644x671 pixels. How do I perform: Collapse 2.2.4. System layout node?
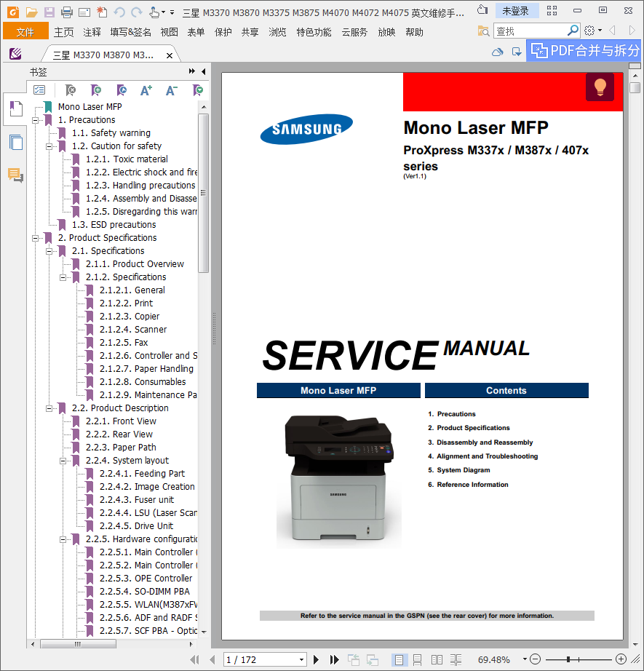[63, 461]
